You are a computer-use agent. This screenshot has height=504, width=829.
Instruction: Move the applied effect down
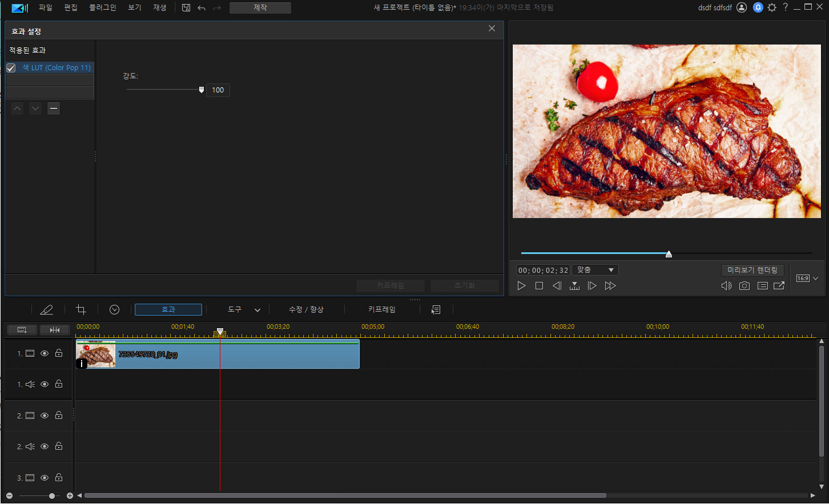(x=35, y=108)
